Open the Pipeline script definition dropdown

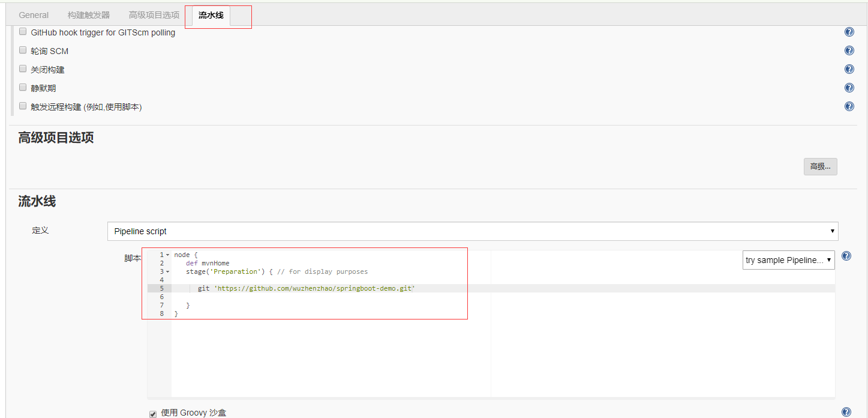click(x=473, y=231)
